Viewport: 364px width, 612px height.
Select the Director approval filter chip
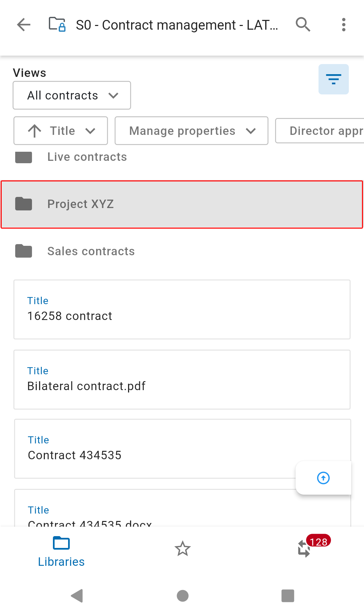click(x=320, y=130)
